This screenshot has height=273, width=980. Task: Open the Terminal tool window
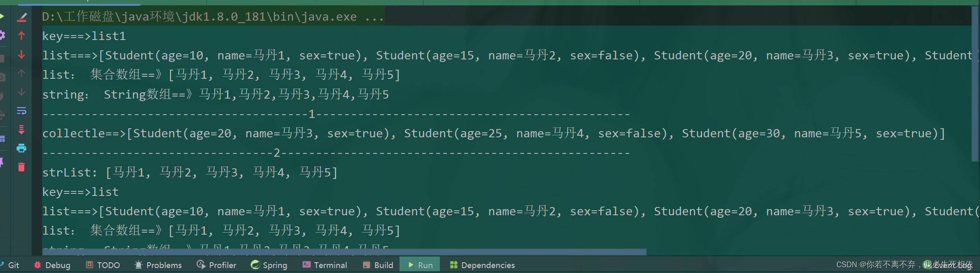(x=325, y=265)
